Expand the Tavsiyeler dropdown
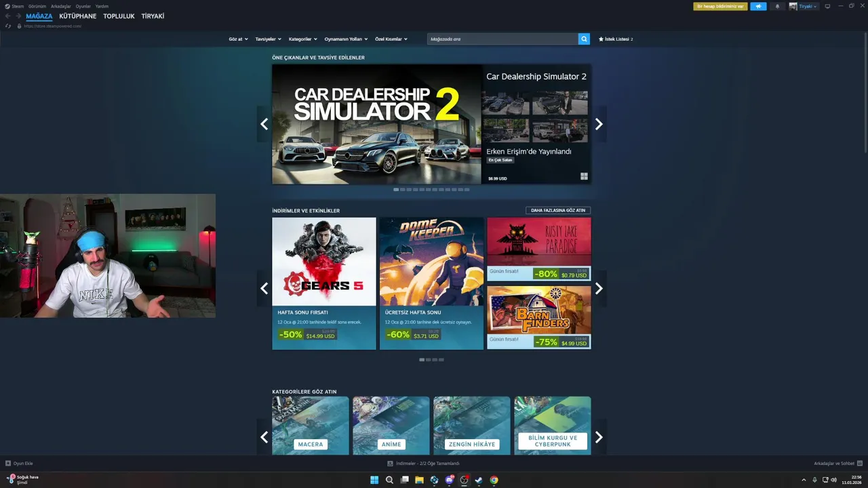 269,39
